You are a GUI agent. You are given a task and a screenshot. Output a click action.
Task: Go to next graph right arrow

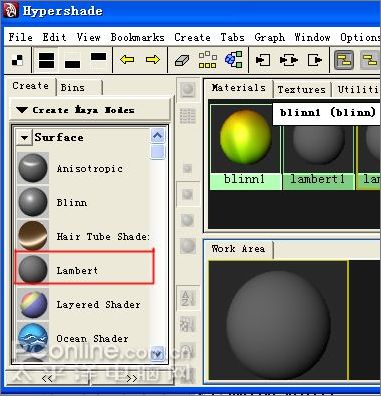[x=153, y=60]
